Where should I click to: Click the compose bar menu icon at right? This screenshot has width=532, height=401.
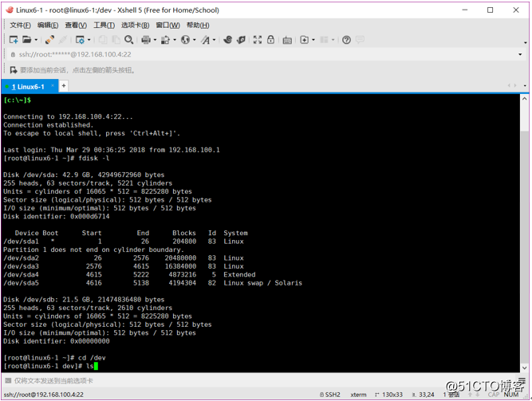(x=522, y=380)
